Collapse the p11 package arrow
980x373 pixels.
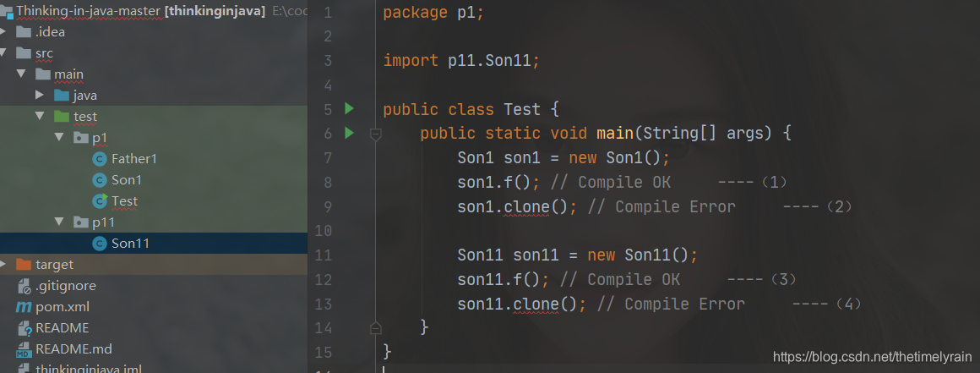59,222
